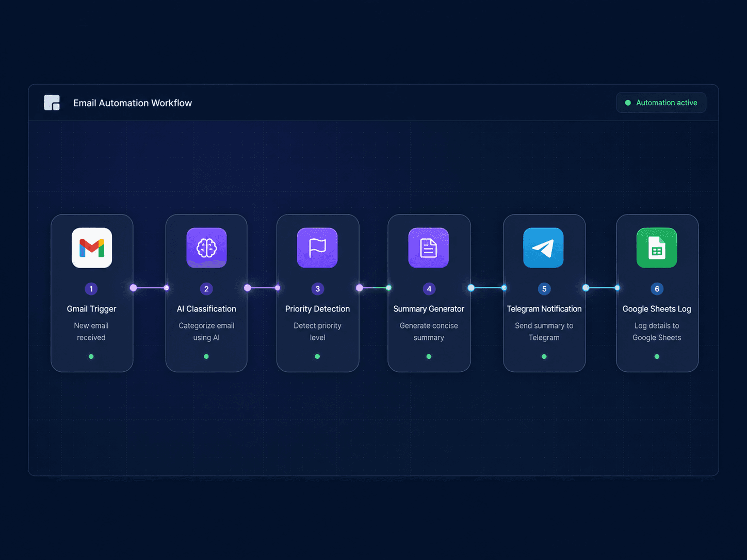Click the Telegram paper plane icon

click(x=543, y=248)
